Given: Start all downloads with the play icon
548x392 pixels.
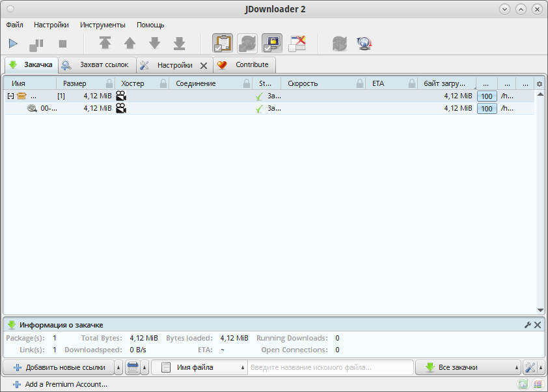Looking at the screenshot, I should (x=13, y=44).
